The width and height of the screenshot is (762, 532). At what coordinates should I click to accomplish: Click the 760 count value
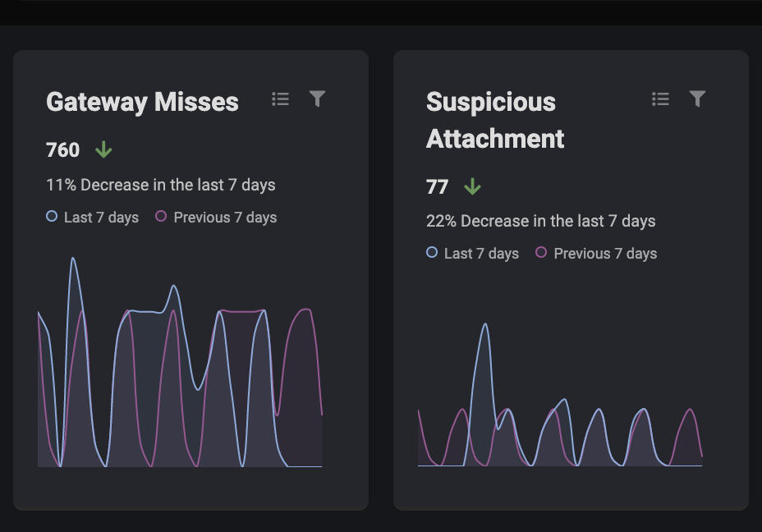pyautogui.click(x=63, y=150)
